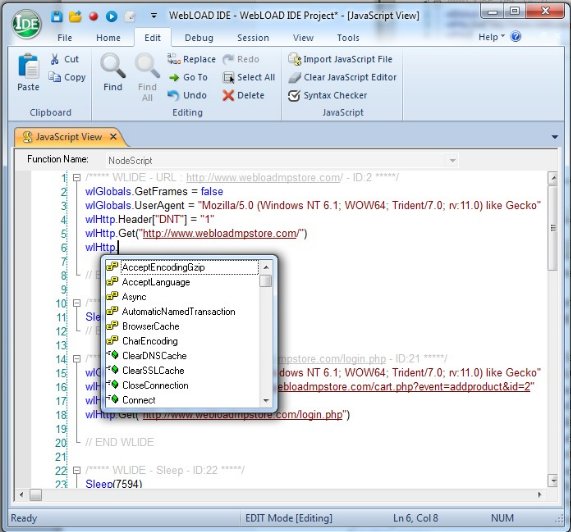Click Import JavaScript File

[x=340, y=59]
